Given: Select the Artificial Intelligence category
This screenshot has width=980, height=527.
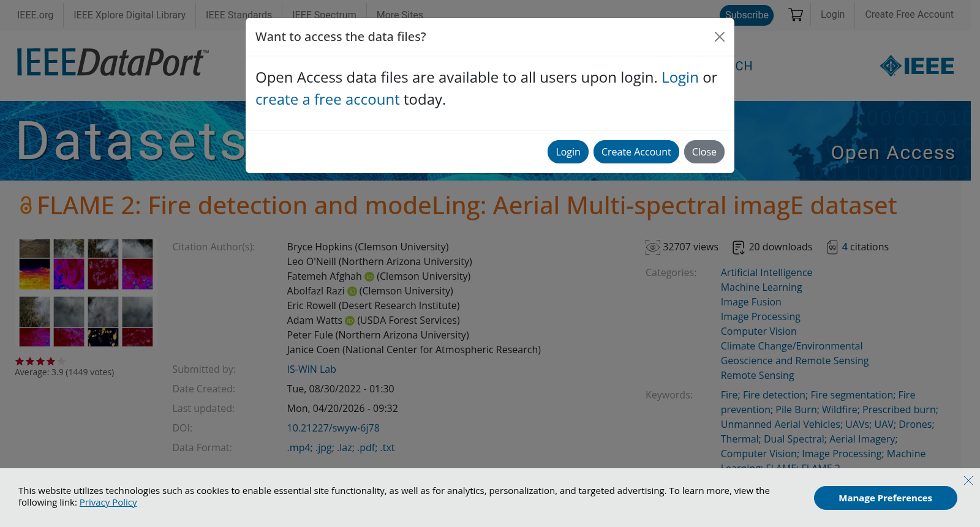Looking at the screenshot, I should (766, 273).
